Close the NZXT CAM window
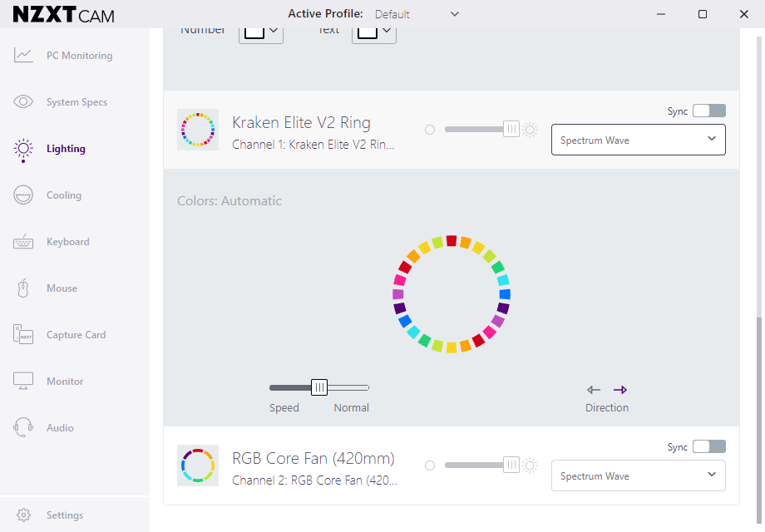This screenshot has width=765, height=532. pos(744,14)
